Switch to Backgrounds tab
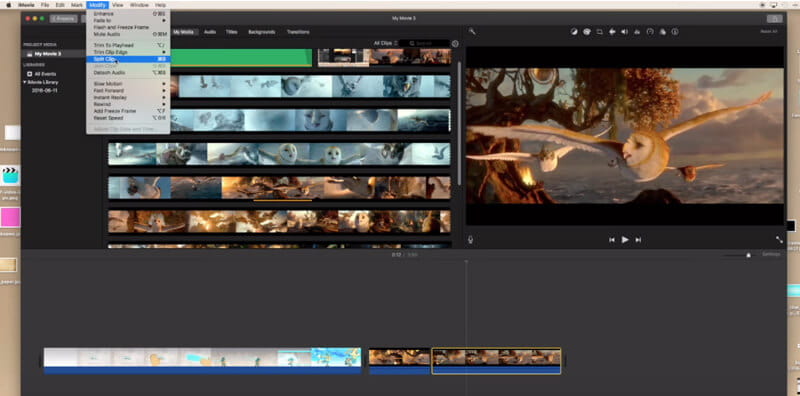The image size is (800, 396). point(262,32)
